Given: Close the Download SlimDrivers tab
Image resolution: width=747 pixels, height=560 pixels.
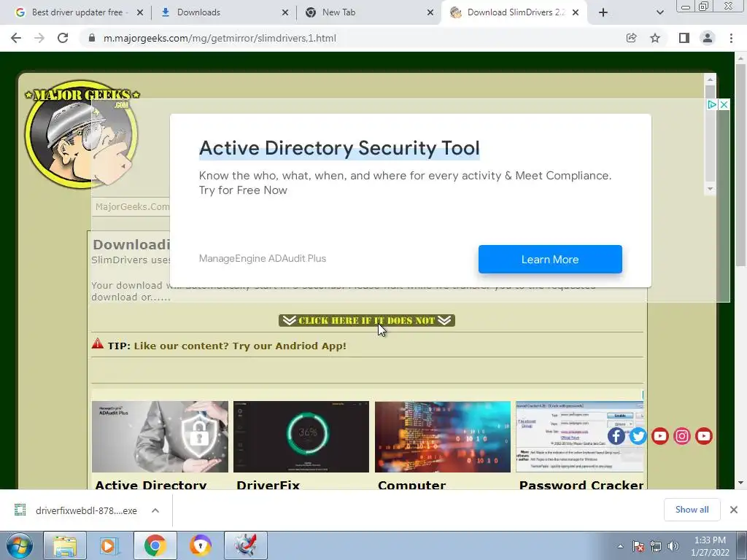Looking at the screenshot, I should tap(576, 12).
